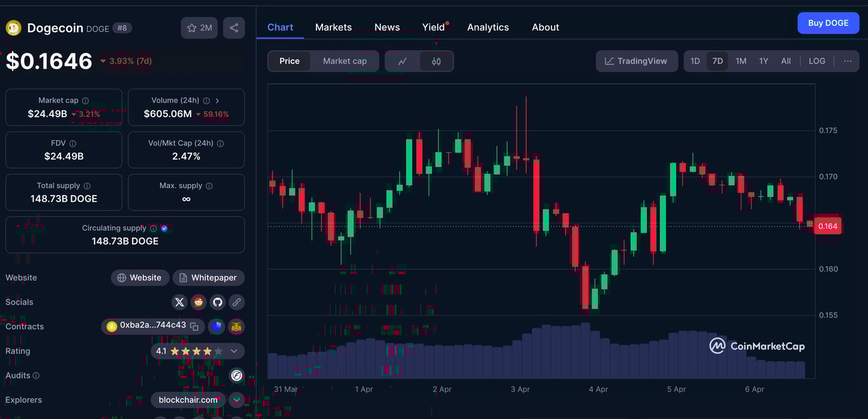Set chart range to 1D
Viewport: 868px width, 419px height.
pyautogui.click(x=695, y=61)
